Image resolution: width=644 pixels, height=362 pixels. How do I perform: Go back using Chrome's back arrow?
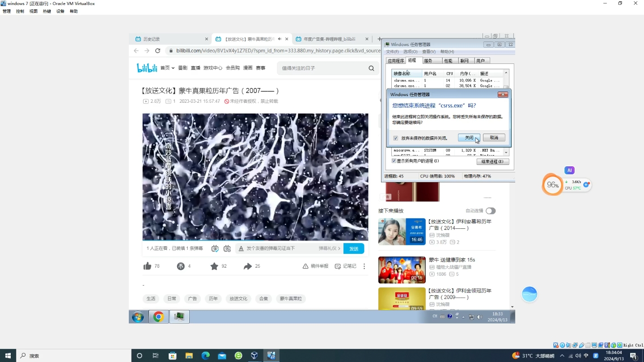136,51
